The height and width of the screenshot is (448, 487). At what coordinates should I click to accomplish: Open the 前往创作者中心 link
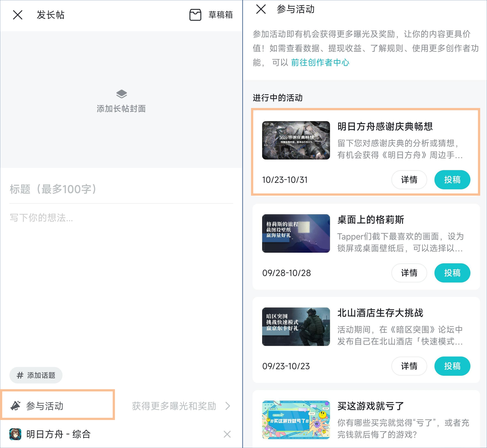[320, 62]
